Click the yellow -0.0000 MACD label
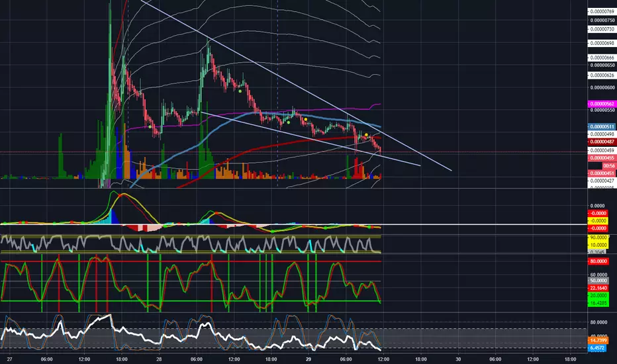This screenshot has height=364, width=617. coord(598,221)
